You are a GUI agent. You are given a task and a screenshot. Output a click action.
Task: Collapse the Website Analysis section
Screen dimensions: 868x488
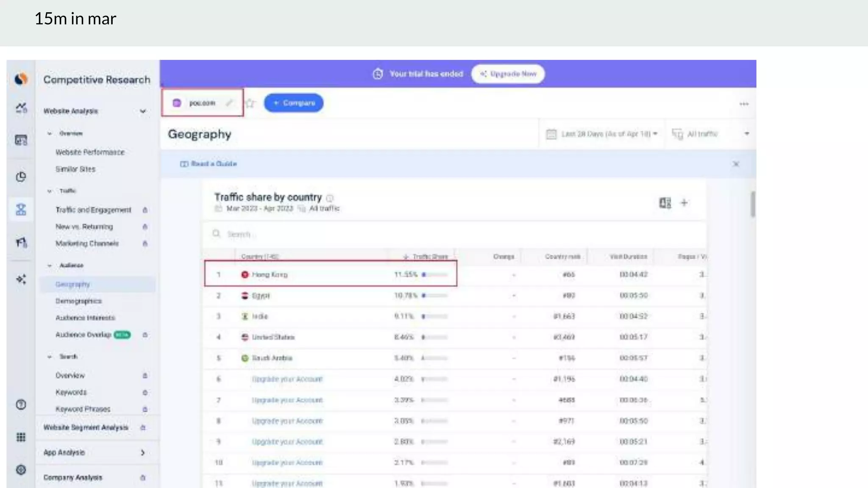[143, 111]
